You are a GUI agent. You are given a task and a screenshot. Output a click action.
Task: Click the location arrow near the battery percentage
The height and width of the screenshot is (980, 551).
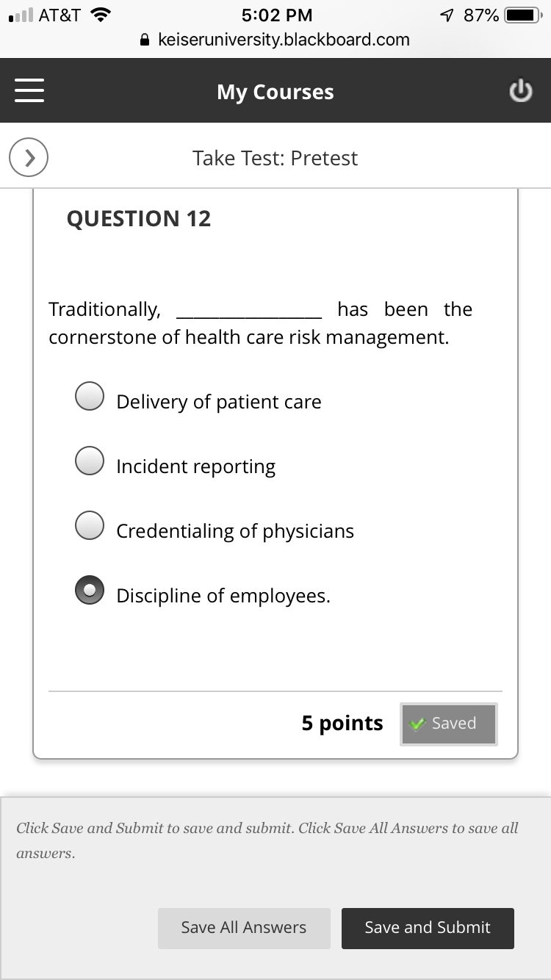coord(448,12)
